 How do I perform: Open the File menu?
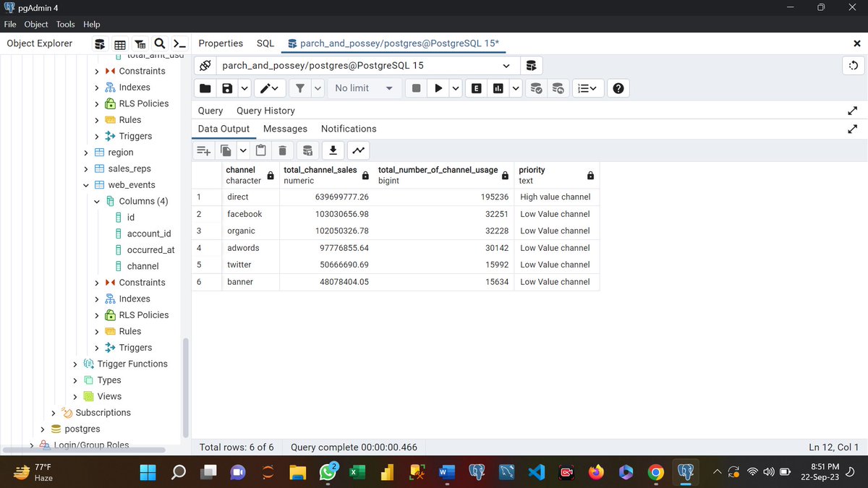pyautogui.click(x=11, y=24)
